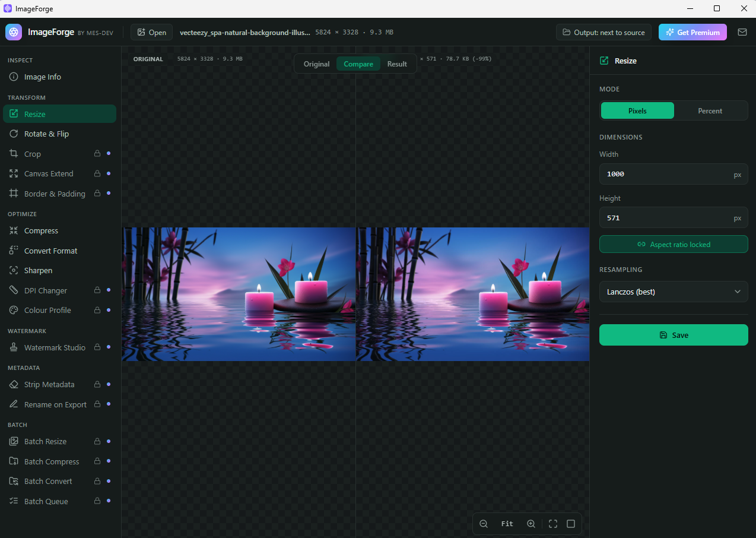Click the square view icon in zoom bar
The height and width of the screenshot is (538, 756).
click(x=571, y=524)
